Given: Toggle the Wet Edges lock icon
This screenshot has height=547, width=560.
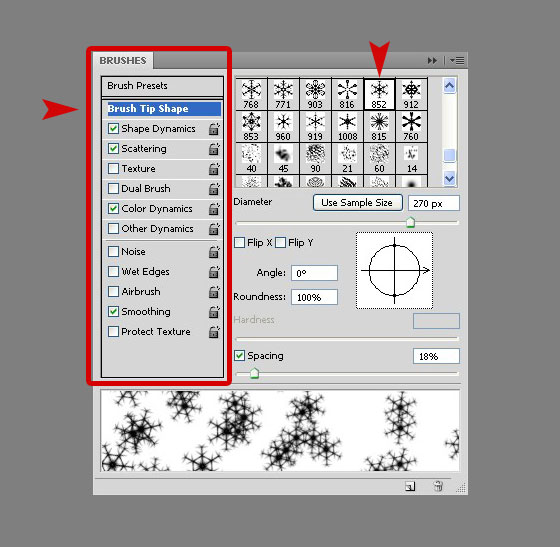Looking at the screenshot, I should [214, 272].
